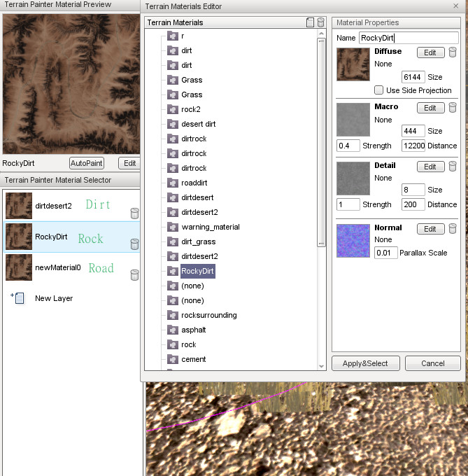Click the Macro Size field showing 444
This screenshot has width=468, height=476.
[x=413, y=131]
